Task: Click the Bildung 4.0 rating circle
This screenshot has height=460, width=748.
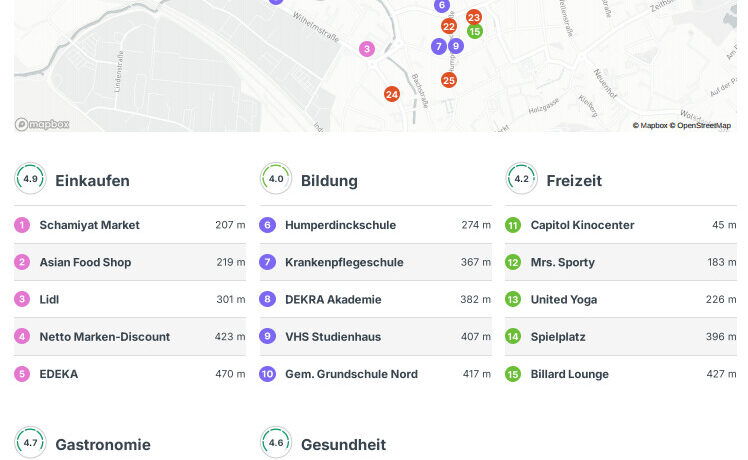Action: (276, 179)
